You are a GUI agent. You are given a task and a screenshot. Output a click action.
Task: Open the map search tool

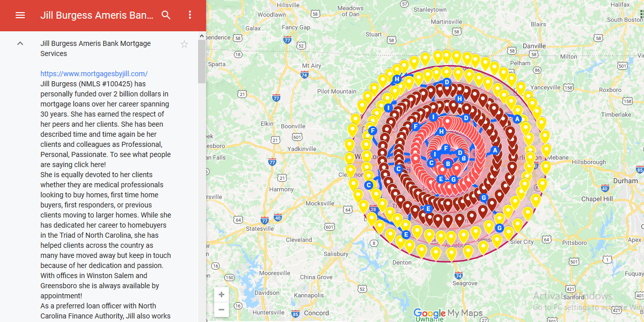click(166, 15)
